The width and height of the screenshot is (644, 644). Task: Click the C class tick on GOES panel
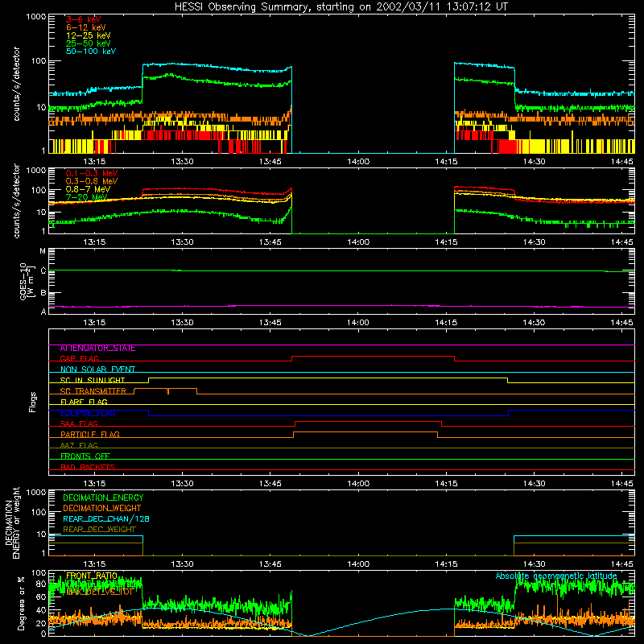[x=43, y=271]
